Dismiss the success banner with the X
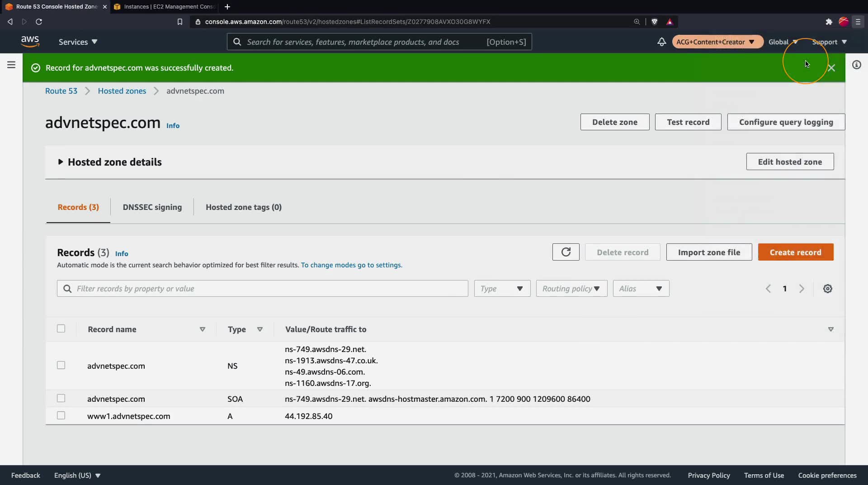This screenshot has height=485, width=868. click(831, 68)
